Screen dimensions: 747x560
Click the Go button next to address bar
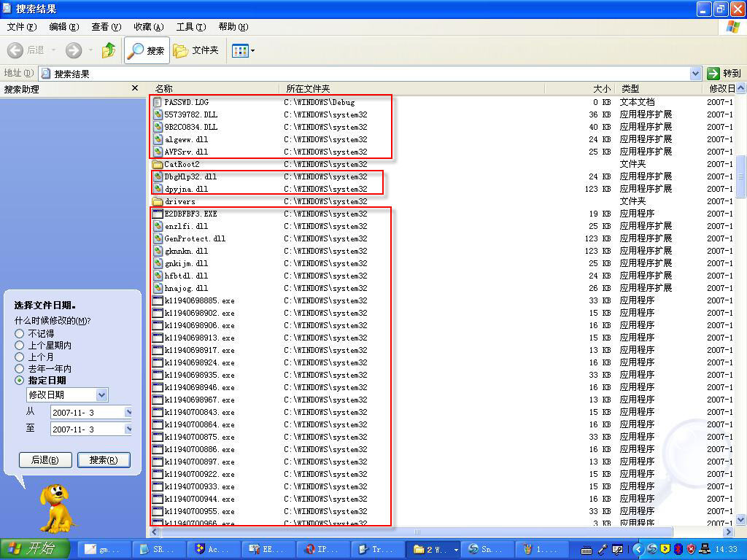(724, 74)
